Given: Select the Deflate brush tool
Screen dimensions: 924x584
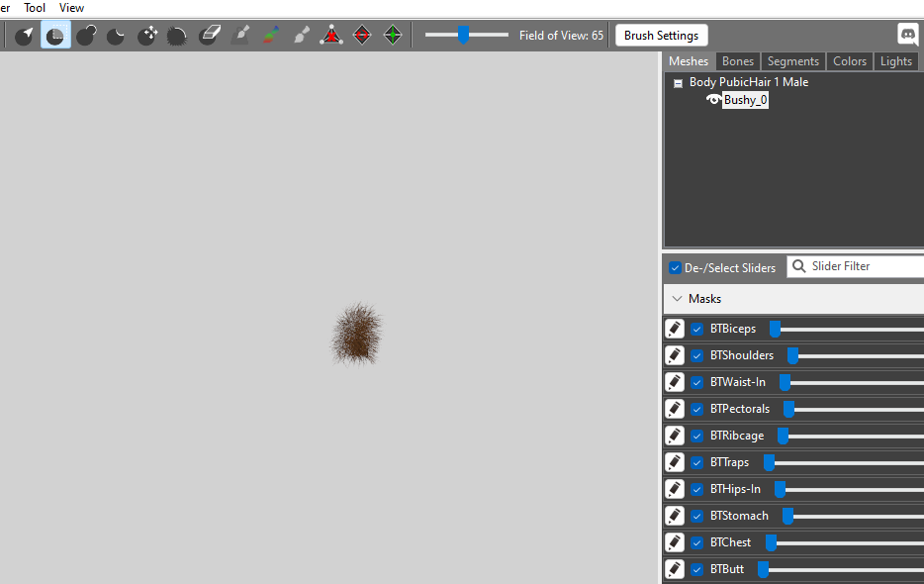Looking at the screenshot, I should click(x=116, y=36).
